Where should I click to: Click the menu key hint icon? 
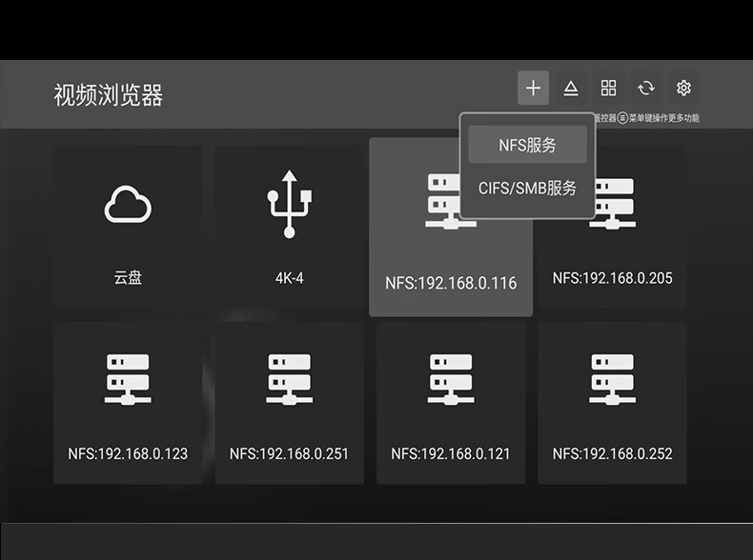(622, 118)
